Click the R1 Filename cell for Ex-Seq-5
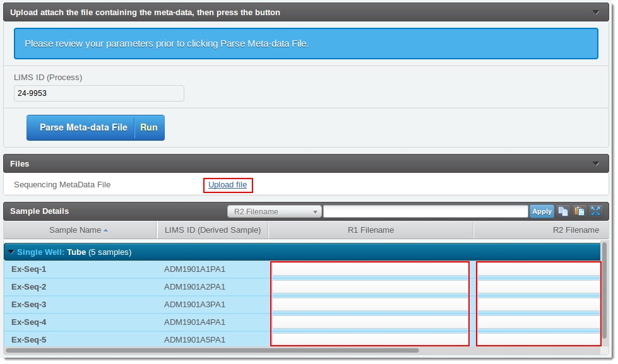 coord(370,339)
